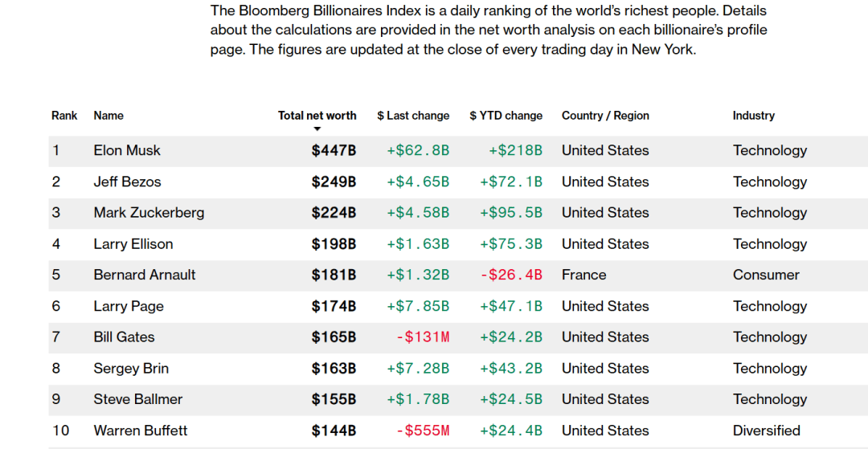Click the Rank column header
The width and height of the screenshot is (868, 449).
pyautogui.click(x=64, y=116)
